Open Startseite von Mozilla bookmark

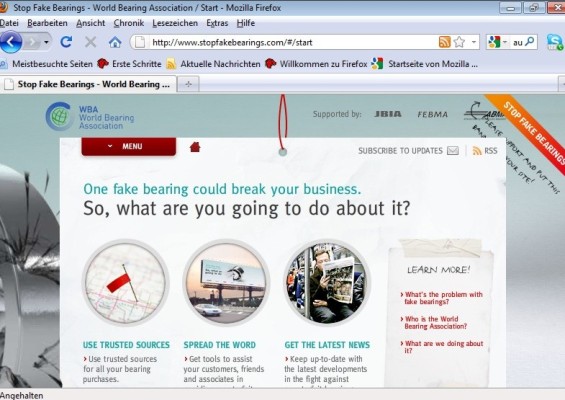click(425, 64)
